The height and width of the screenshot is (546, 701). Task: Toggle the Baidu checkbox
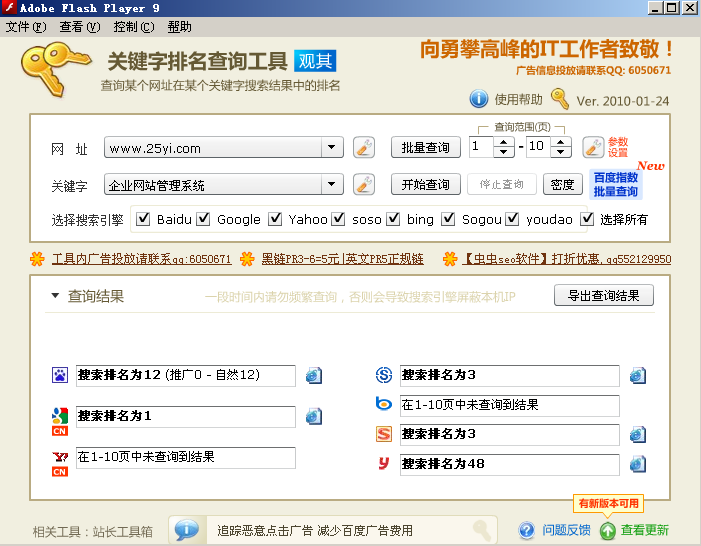tap(143, 219)
